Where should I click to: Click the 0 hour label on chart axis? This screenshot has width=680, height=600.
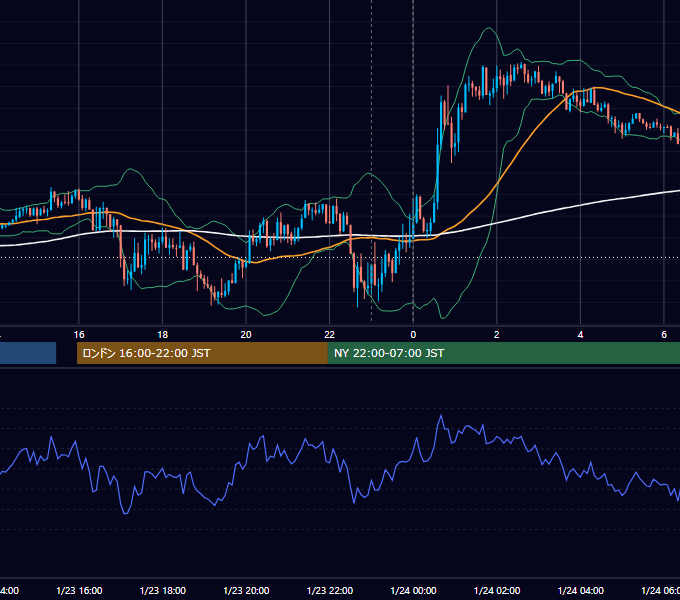413,335
